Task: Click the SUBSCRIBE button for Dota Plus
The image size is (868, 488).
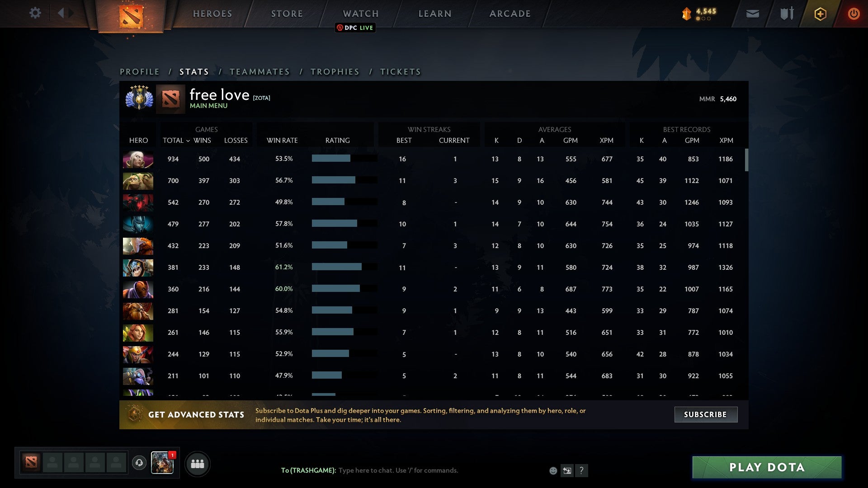Action: (705, 414)
